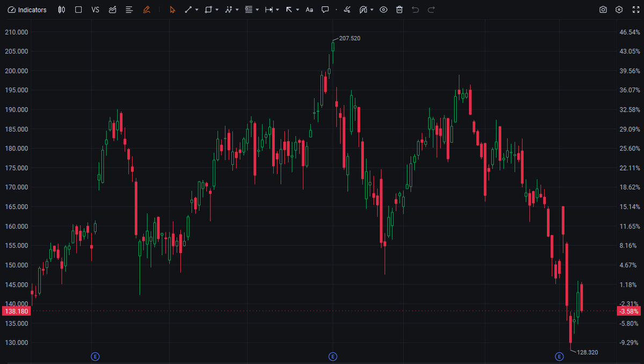Click the area chart overlay icon
Viewport: 644px width, 364px height.
click(112, 10)
